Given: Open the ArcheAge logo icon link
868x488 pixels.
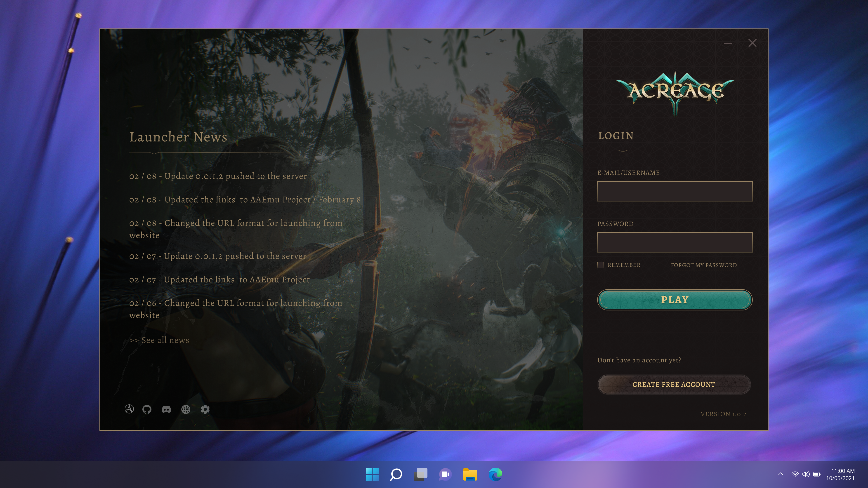Looking at the screenshot, I should (x=129, y=409).
